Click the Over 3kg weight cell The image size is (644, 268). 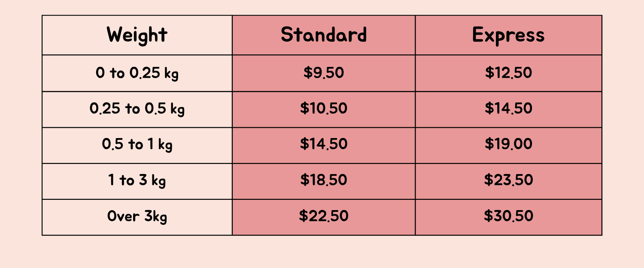[137, 217]
